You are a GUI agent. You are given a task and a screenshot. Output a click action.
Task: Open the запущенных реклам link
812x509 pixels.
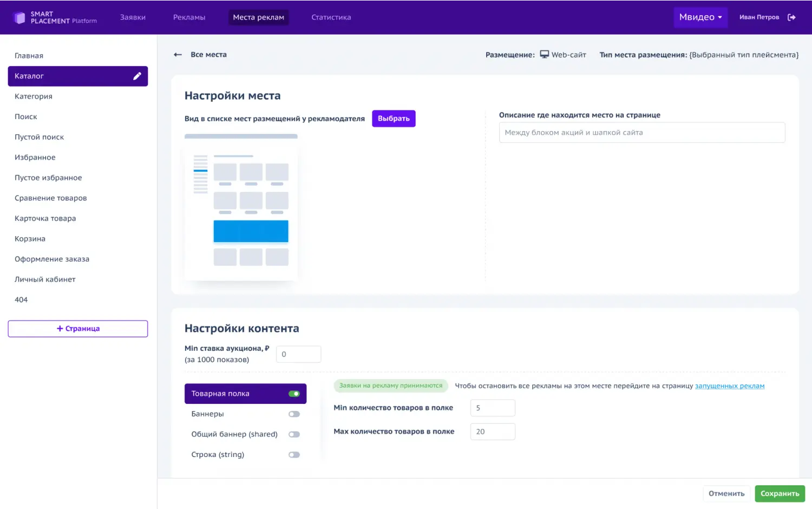(x=729, y=386)
